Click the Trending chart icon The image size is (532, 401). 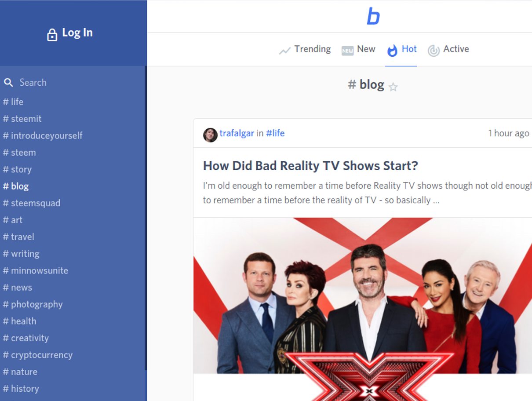point(284,51)
